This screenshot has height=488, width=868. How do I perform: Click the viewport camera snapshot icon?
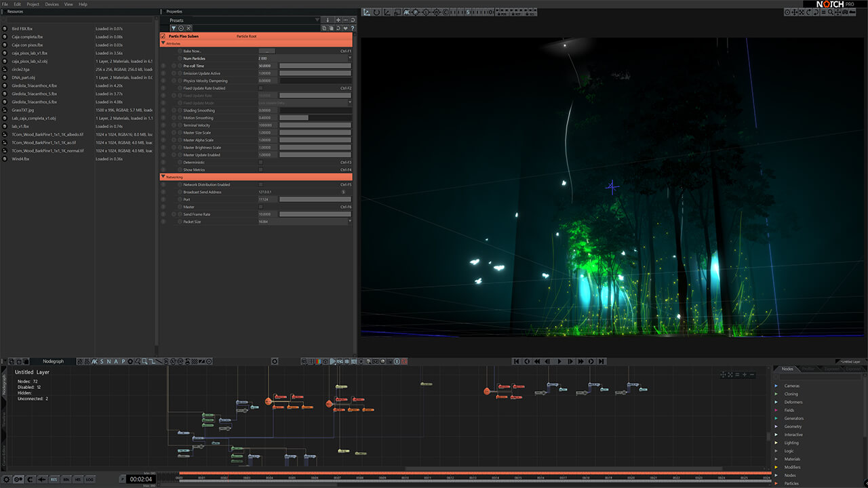844,12
